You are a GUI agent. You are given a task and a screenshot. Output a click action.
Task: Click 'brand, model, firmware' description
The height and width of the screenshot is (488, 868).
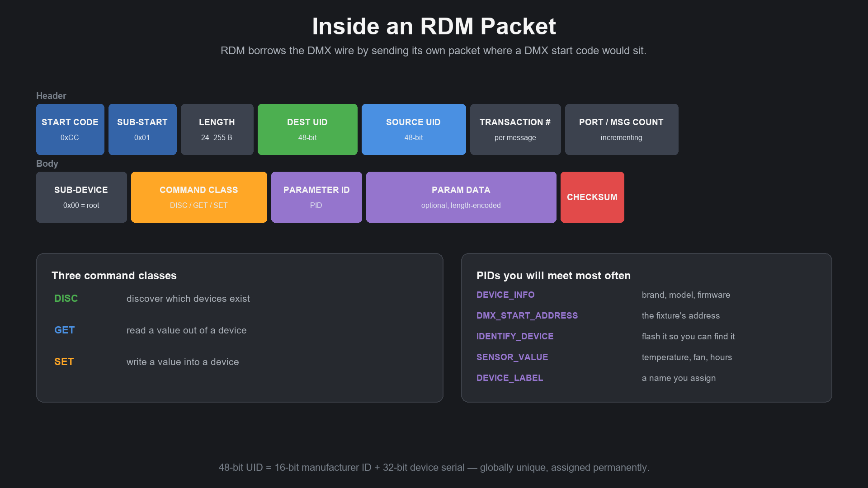pyautogui.click(x=686, y=295)
